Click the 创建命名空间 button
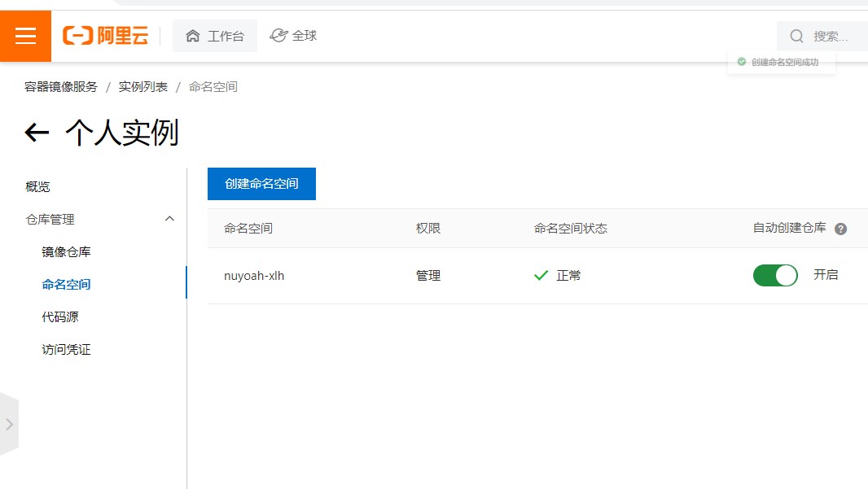This screenshot has width=868, height=489. [262, 184]
